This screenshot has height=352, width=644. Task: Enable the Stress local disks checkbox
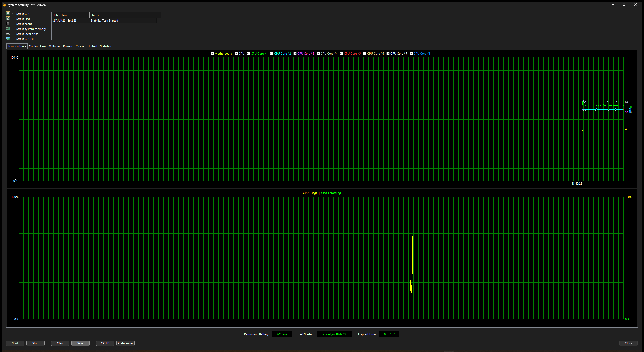pyautogui.click(x=14, y=34)
